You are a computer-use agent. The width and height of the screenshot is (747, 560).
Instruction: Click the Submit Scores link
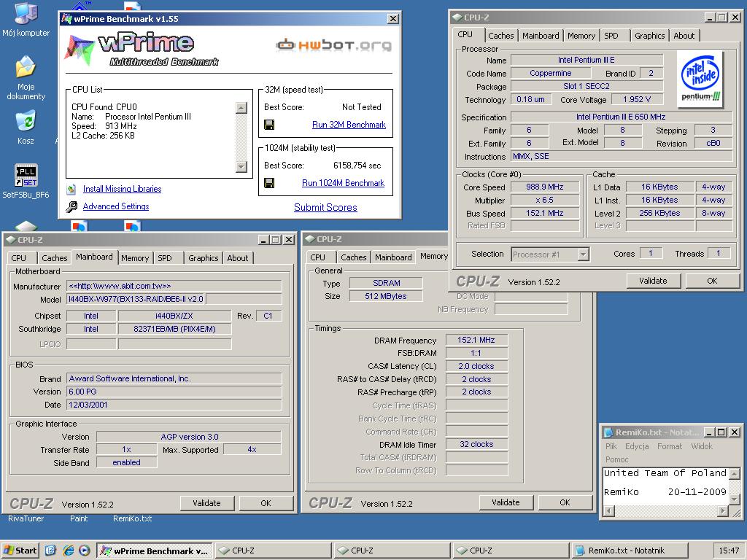(325, 208)
